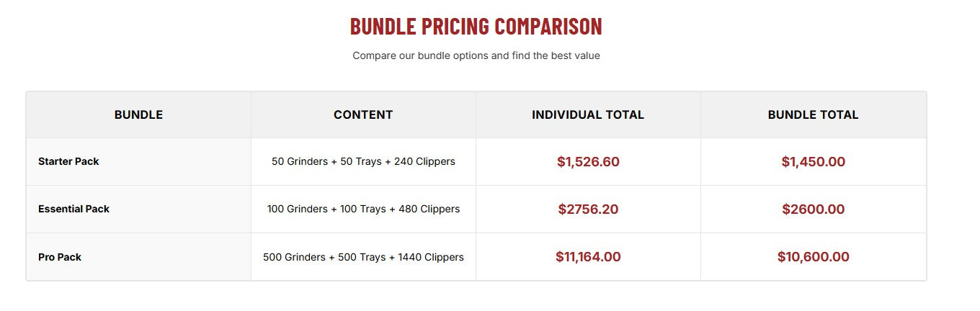The height and width of the screenshot is (311, 980).
Task: Click the $1,526.60 individual total
Action: [588, 162]
